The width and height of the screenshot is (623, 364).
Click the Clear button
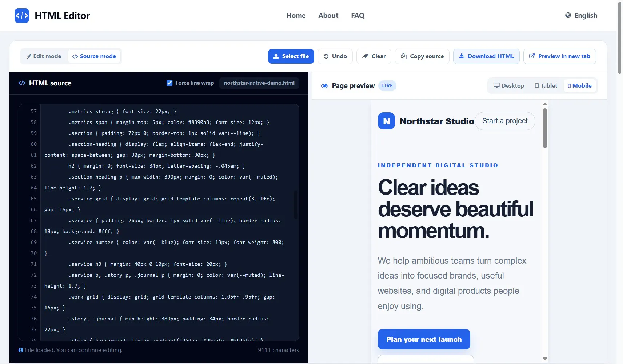click(374, 56)
